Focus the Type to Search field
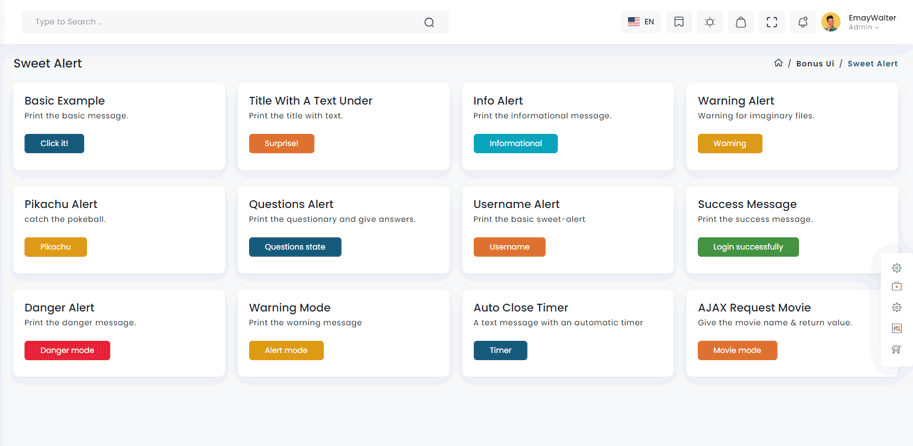913x446 pixels. pos(220,22)
